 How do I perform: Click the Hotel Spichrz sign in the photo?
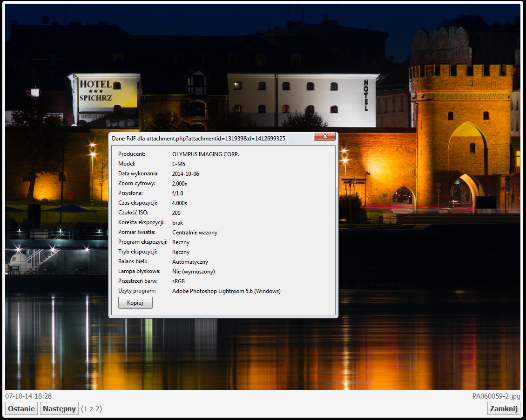pos(95,91)
